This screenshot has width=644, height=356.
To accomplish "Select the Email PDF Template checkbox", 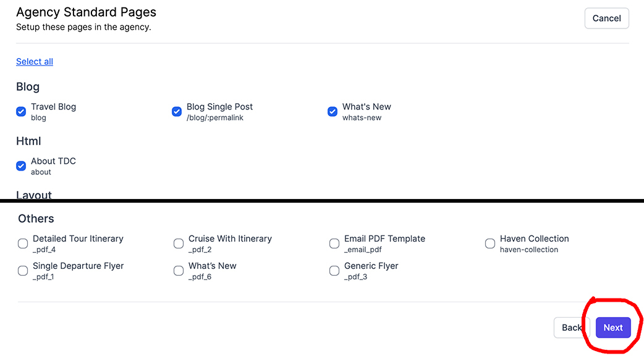I will 334,244.
